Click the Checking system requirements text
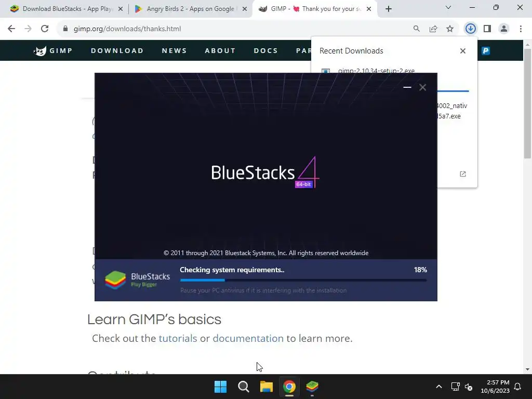 tap(232, 270)
